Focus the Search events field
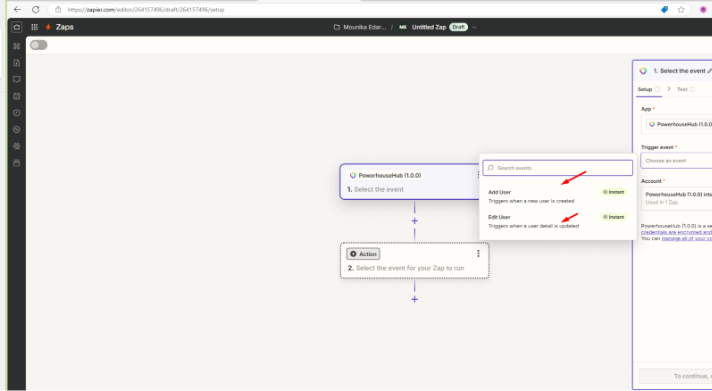Viewport: 712px width, 391px height. (558, 168)
